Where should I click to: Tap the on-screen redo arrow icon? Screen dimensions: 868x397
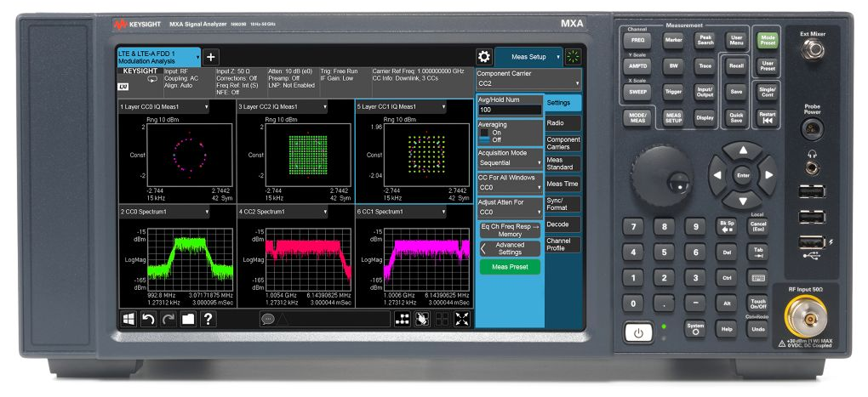(x=168, y=319)
